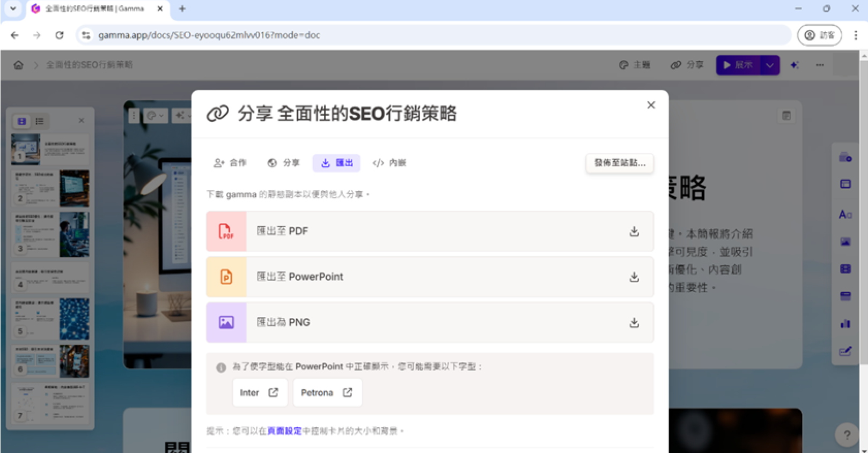
Task: Switch to filmstrip view in sidebar
Action: point(21,121)
